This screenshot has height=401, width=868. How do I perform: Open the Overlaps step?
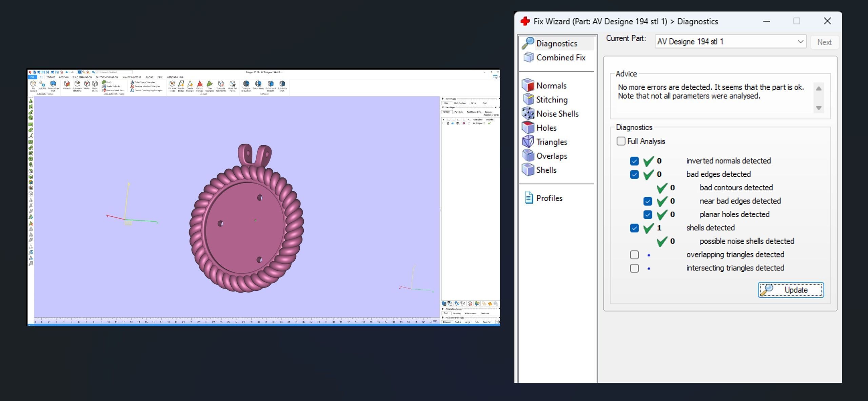click(551, 156)
